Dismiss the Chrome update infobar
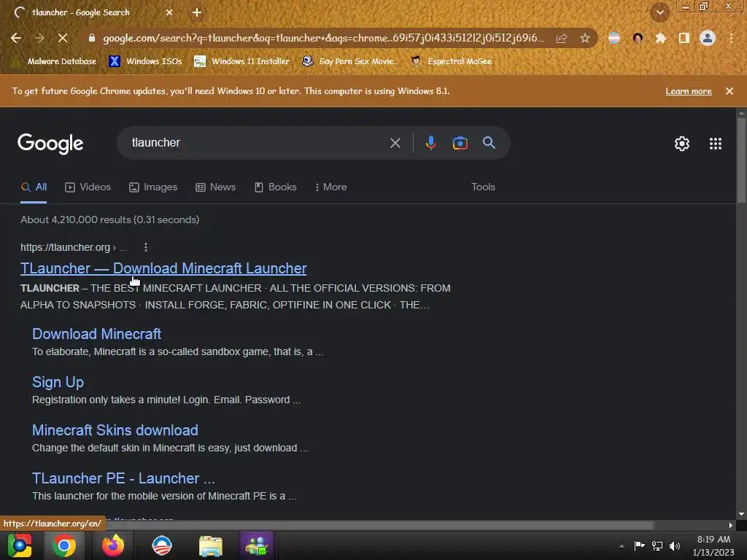Image resolution: width=747 pixels, height=560 pixels. 729,91
